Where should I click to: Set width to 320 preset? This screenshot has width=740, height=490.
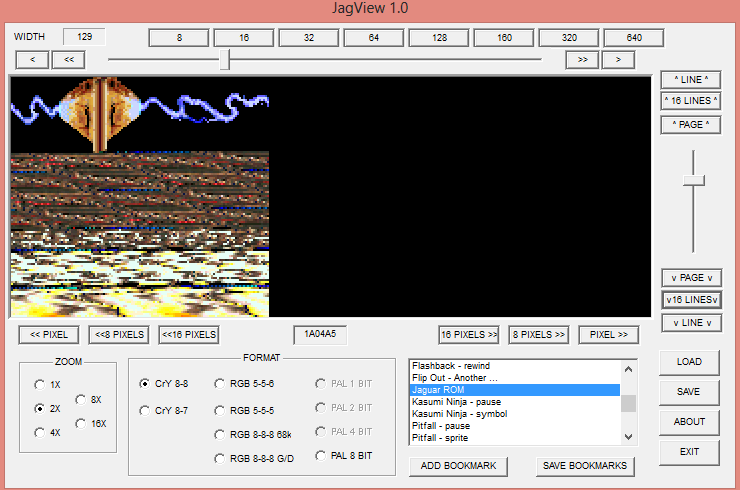pos(570,38)
